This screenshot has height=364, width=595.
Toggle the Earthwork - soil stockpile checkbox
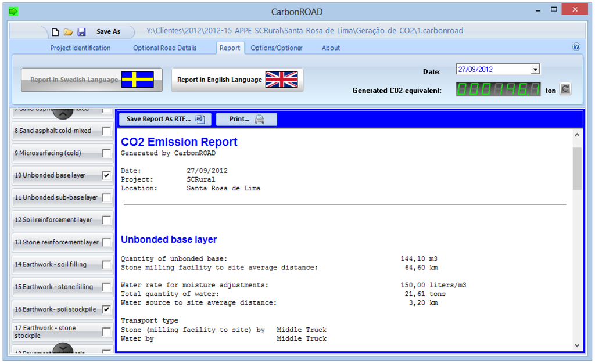(x=106, y=309)
